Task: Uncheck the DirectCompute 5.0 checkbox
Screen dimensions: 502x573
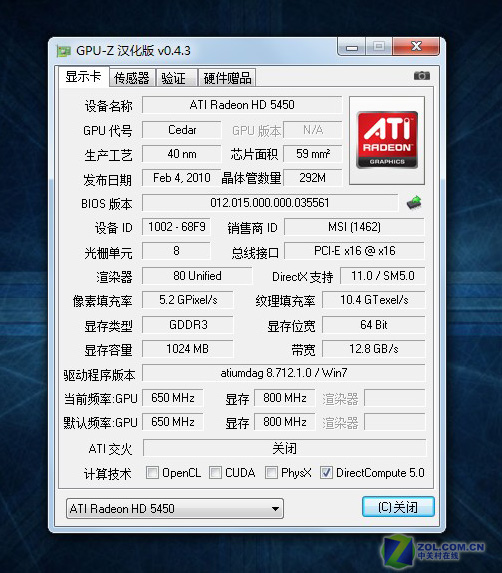Action: click(x=326, y=472)
